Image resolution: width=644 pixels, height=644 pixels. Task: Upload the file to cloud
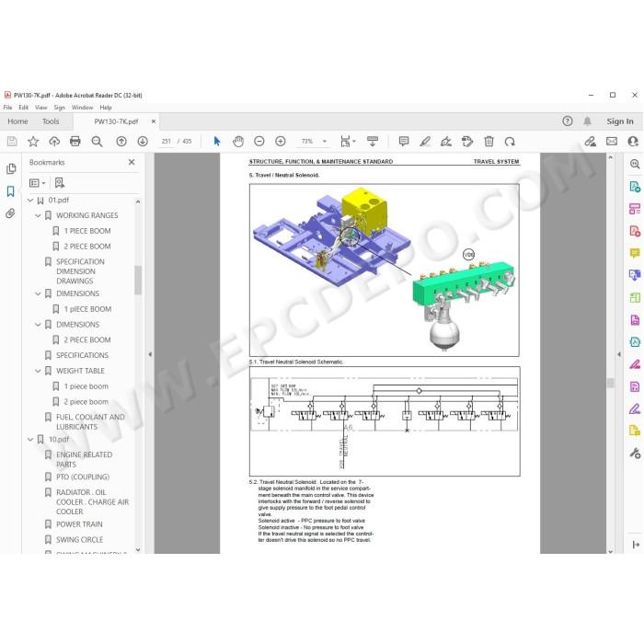pos(54,142)
